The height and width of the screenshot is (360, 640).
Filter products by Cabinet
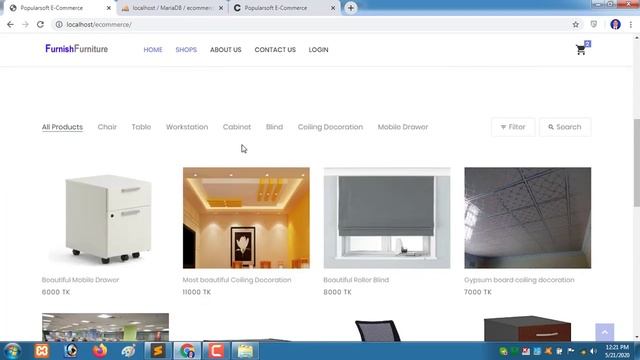(x=237, y=127)
